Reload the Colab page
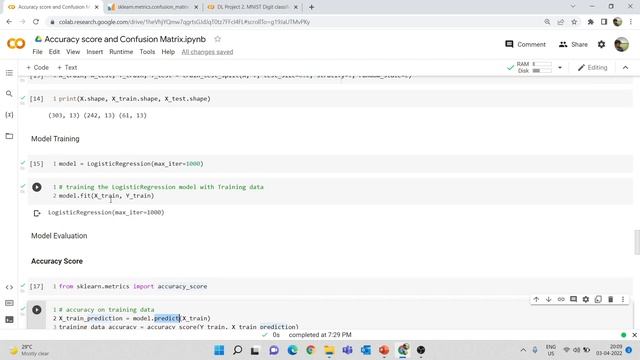Image resolution: width=640 pixels, height=360 pixels. 36,22
